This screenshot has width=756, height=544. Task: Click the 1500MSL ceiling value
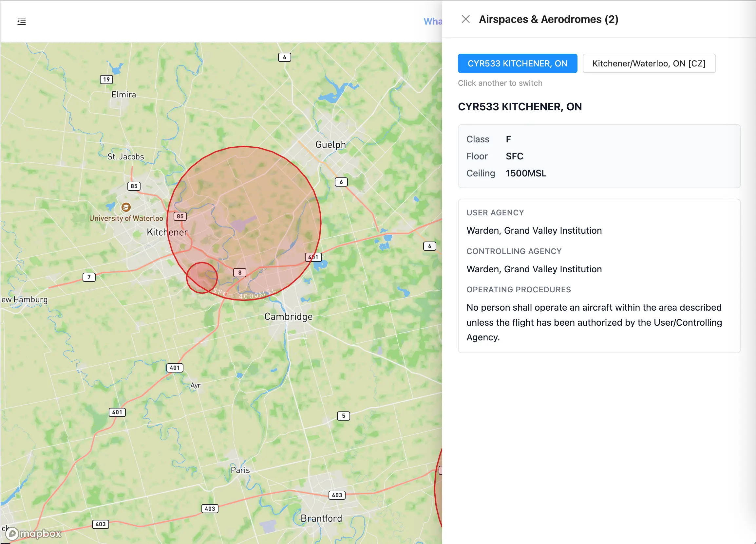pos(526,173)
